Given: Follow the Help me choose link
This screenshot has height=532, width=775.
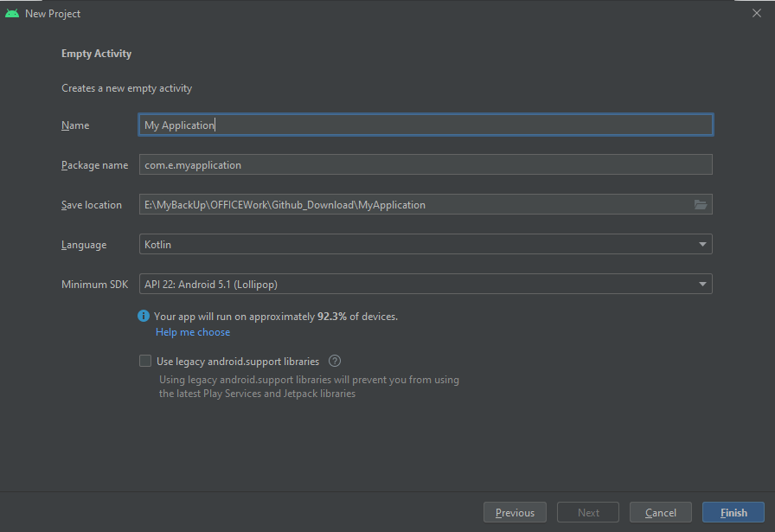Looking at the screenshot, I should click(x=192, y=331).
